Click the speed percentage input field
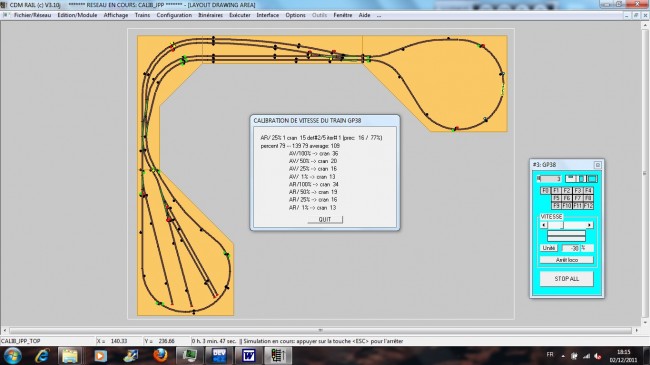The height and width of the screenshot is (365, 650). point(571,248)
